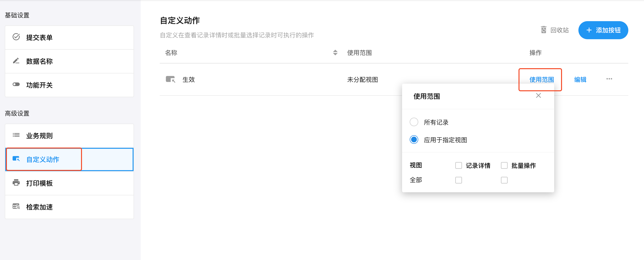This screenshot has width=644, height=260.
Task: Click the list icon beside 业务规则
Action: (16, 135)
